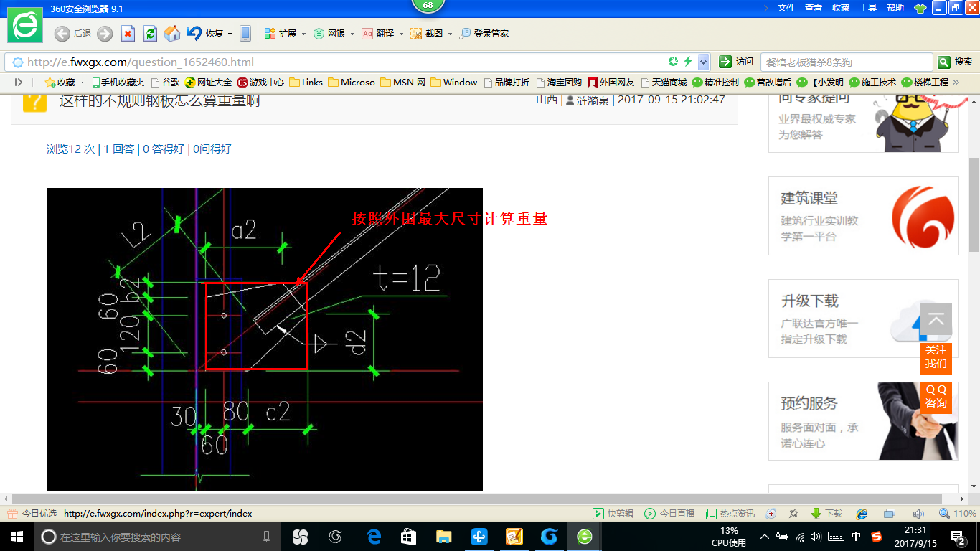The width and height of the screenshot is (980, 551).
Task: Expand the 翻译 dropdown arrow
Action: tap(401, 34)
